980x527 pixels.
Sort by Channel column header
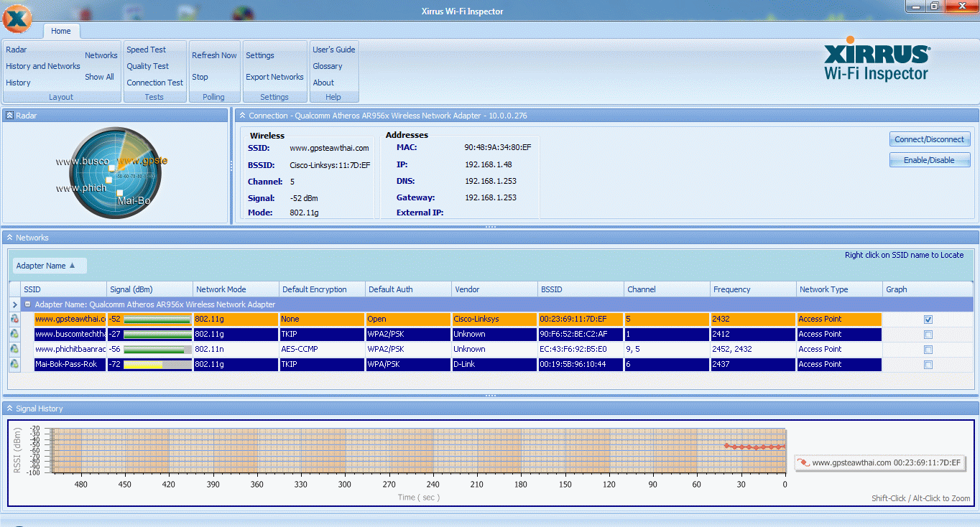point(667,289)
